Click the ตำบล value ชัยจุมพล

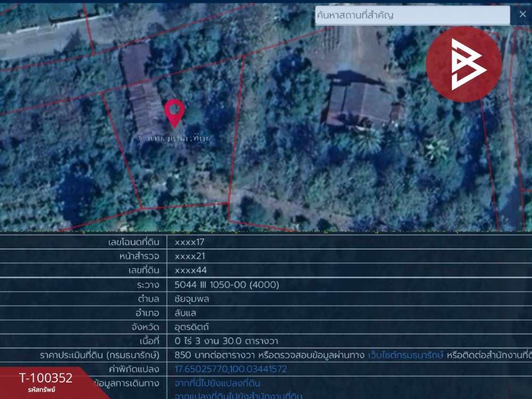[x=192, y=299]
